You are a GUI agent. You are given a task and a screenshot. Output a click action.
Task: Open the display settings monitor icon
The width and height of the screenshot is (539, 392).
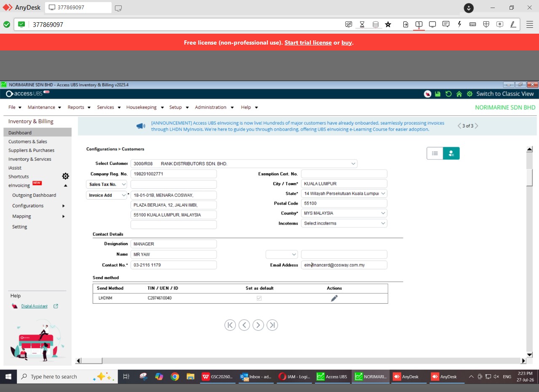click(x=432, y=24)
